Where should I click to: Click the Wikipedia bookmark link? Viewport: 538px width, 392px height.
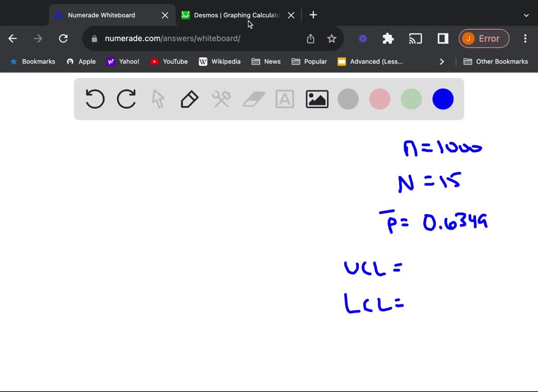(x=220, y=61)
